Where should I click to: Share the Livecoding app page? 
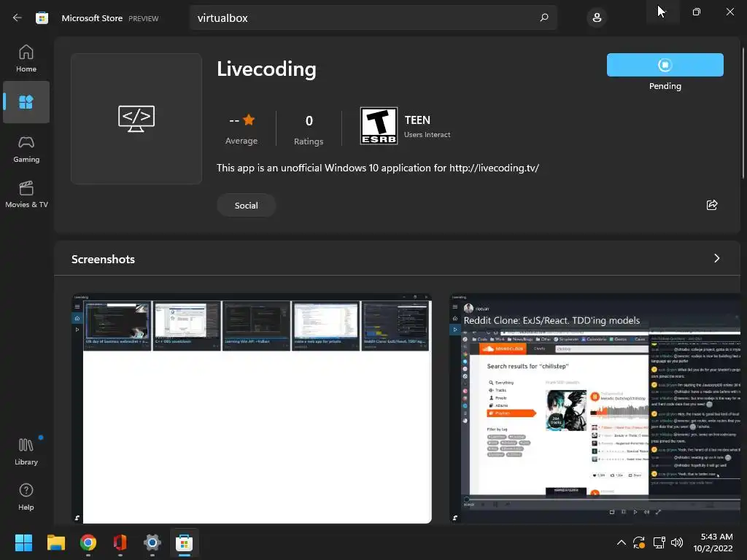click(712, 205)
